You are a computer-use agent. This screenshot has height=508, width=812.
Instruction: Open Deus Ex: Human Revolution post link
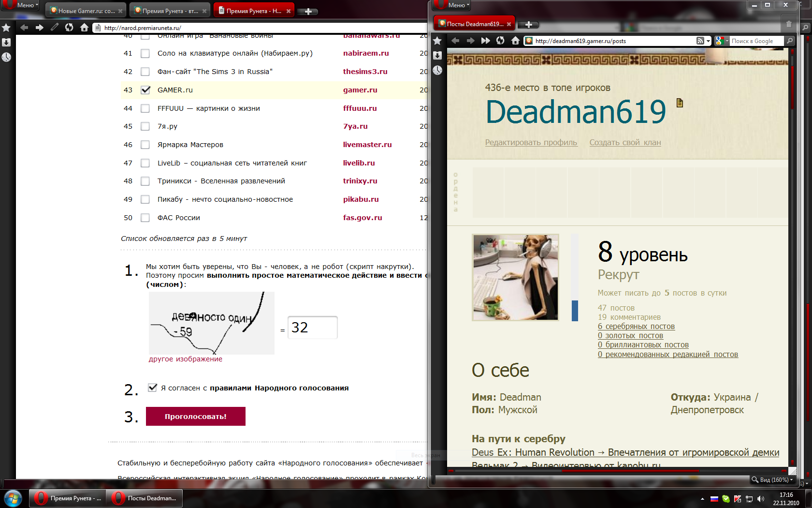pyautogui.click(x=625, y=452)
